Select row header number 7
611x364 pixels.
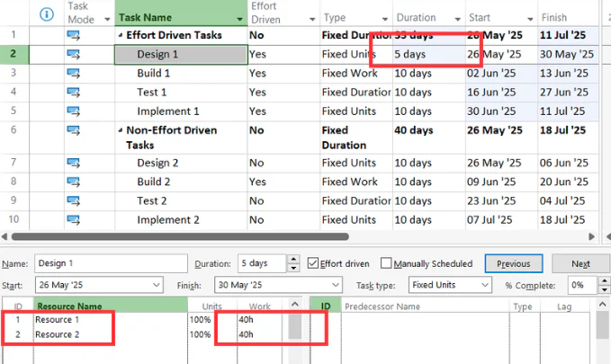(x=13, y=163)
